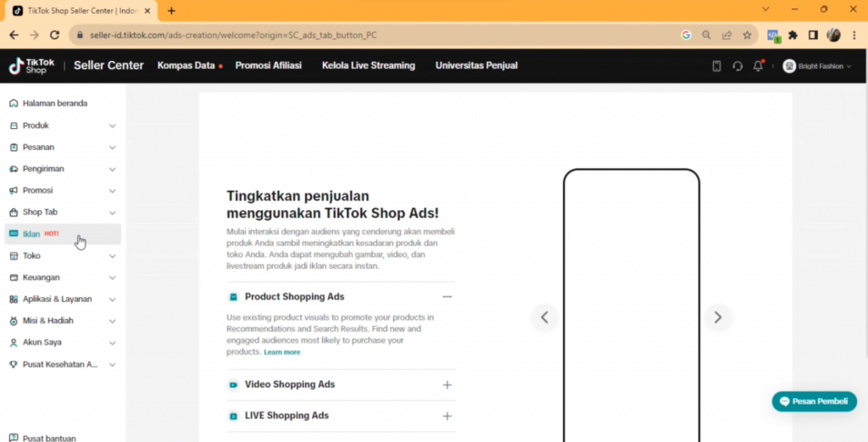Show previous slide in phone preview
This screenshot has width=868, height=442.
[x=545, y=317]
